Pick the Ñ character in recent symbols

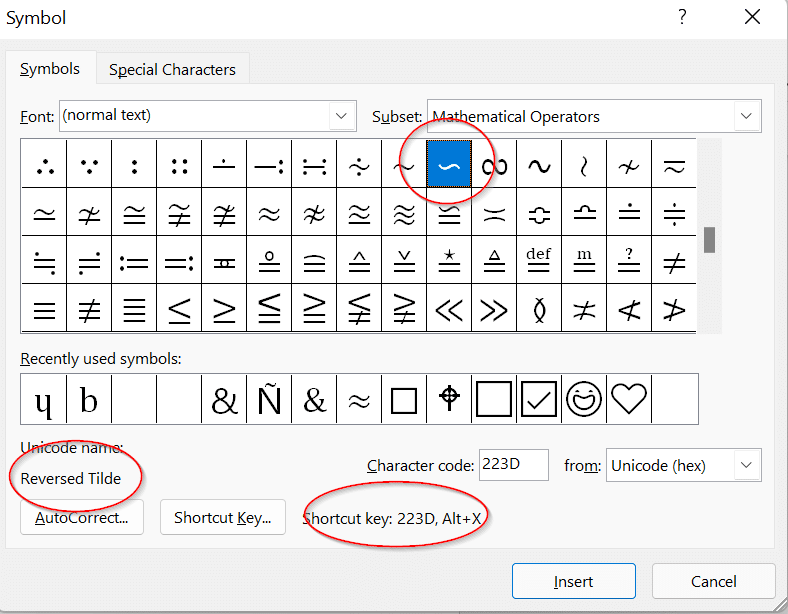(269, 400)
